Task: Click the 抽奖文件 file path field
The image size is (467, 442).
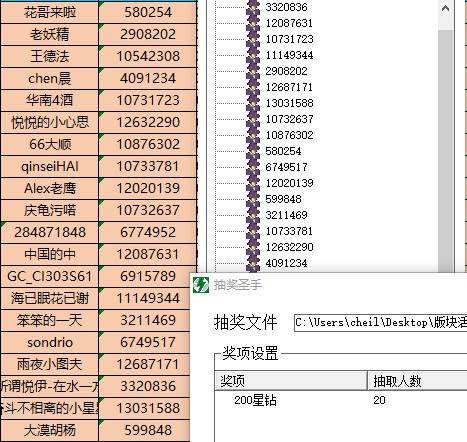Action: coord(381,323)
